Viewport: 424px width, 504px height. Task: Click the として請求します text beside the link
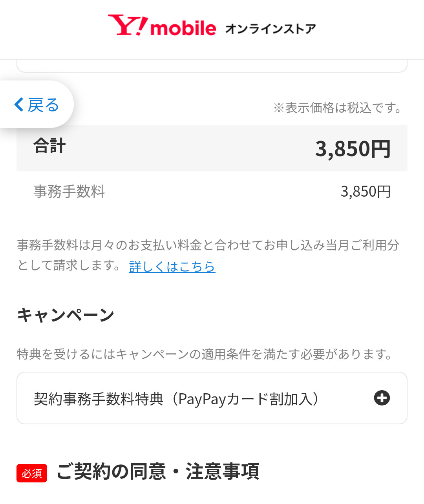click(x=69, y=266)
